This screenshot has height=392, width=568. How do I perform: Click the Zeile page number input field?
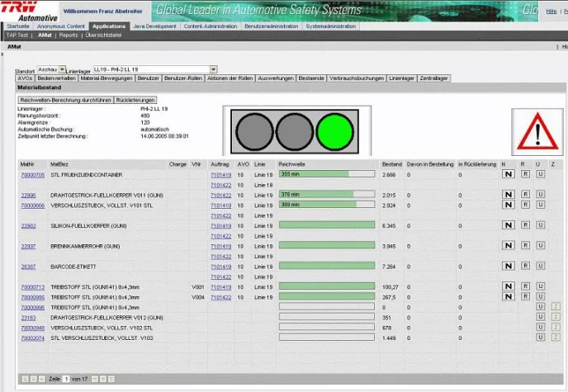(66, 378)
